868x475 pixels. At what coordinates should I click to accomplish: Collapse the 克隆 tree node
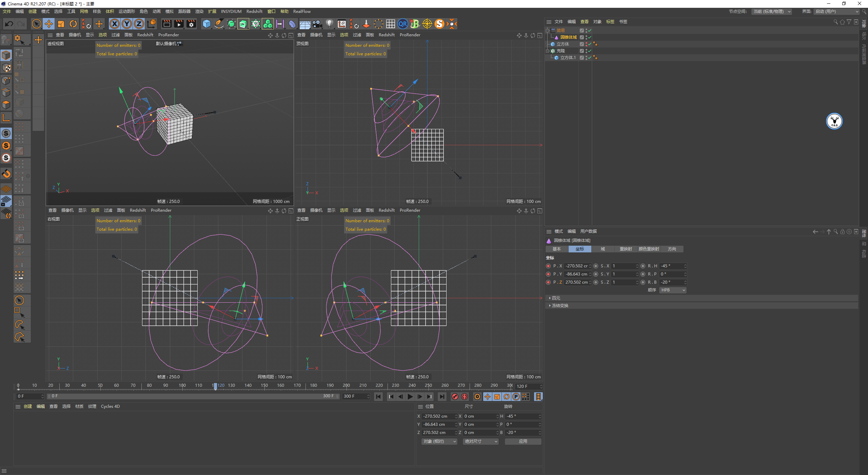pos(548,51)
